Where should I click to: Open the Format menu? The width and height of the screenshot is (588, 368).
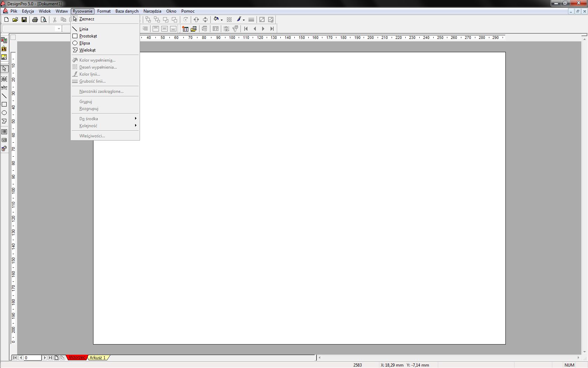(104, 11)
